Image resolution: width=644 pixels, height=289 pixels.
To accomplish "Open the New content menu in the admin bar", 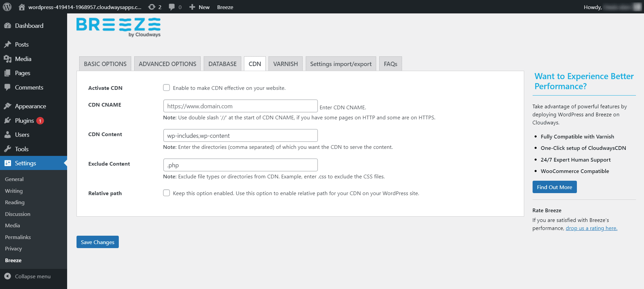I will 199,7.
